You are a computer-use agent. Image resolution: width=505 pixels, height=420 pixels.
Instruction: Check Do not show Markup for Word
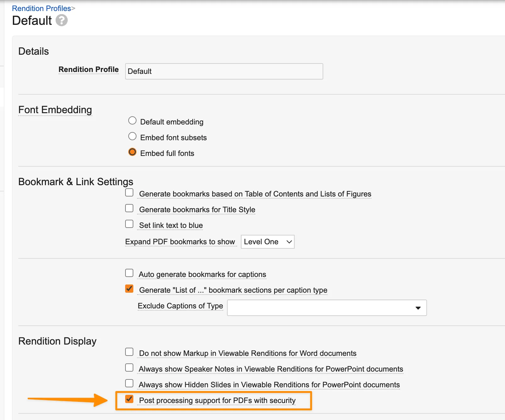click(x=129, y=352)
